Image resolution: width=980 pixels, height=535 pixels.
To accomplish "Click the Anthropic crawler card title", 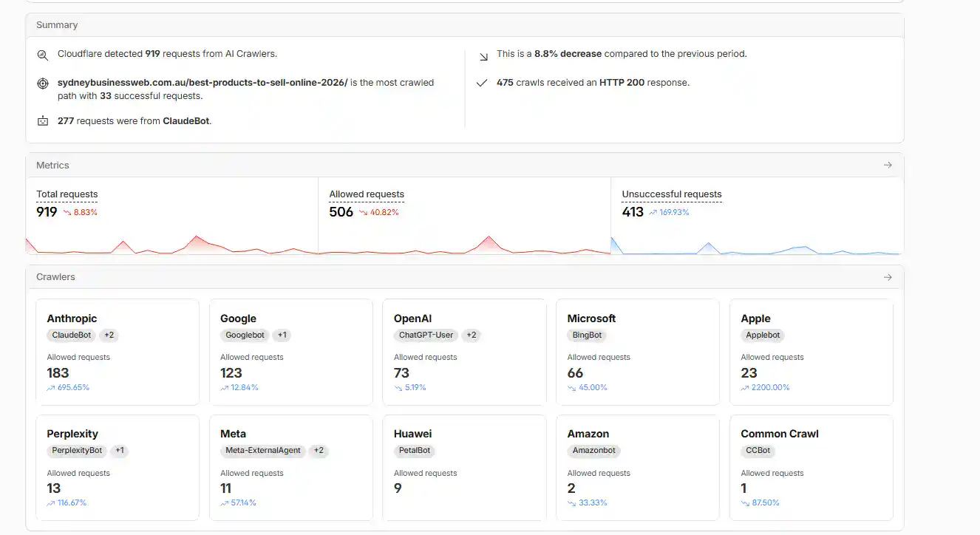I will point(72,318).
